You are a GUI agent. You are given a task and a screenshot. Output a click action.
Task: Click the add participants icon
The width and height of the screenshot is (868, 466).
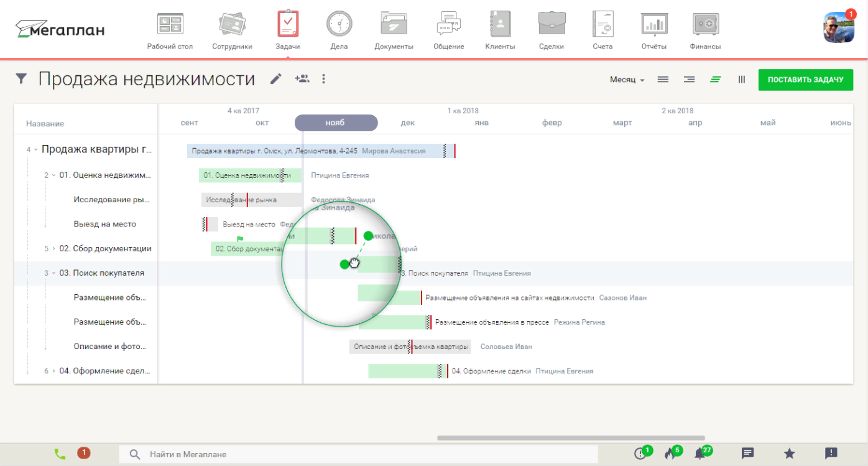[302, 78]
